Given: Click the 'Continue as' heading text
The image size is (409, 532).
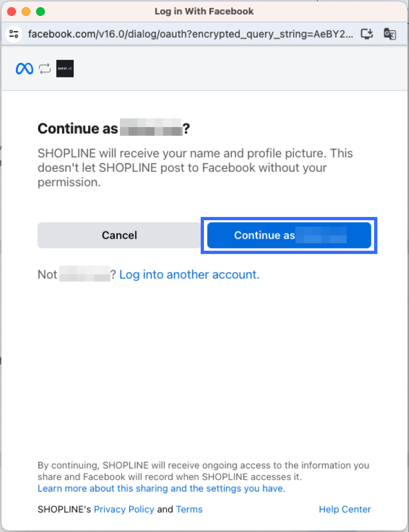Looking at the screenshot, I should (x=77, y=129).
